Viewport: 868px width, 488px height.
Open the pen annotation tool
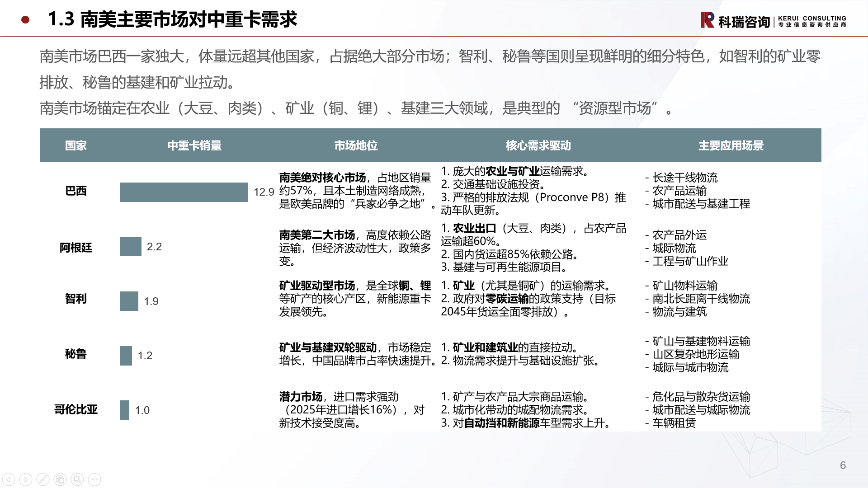click(x=43, y=479)
